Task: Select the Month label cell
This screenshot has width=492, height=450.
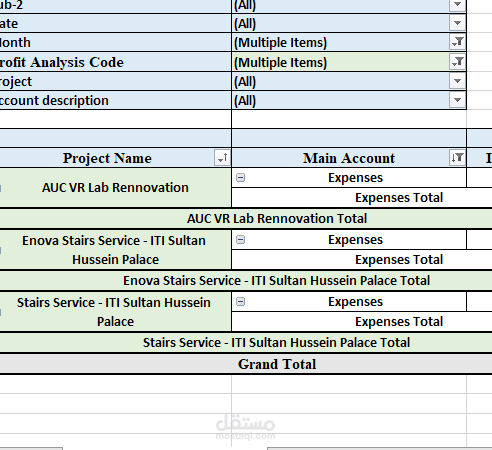Action: point(115,42)
